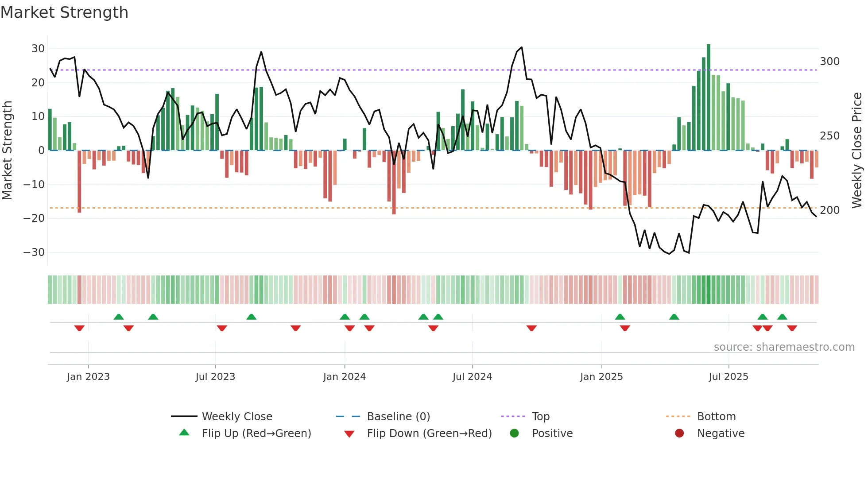Screen dimensions: 868x488
Task: Click the Weekly Close legend line icon
Action: point(184,416)
